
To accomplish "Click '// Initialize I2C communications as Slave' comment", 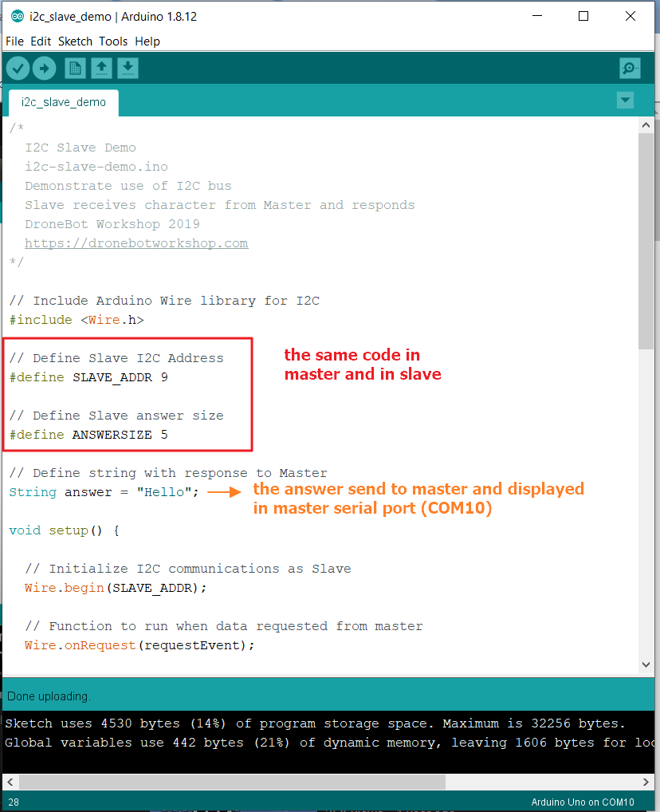I will point(188,570).
